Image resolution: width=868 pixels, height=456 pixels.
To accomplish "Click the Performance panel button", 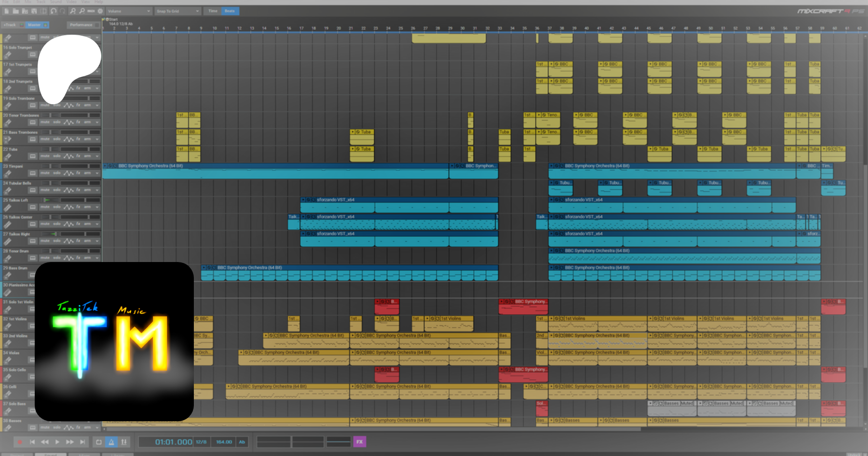I will [81, 25].
